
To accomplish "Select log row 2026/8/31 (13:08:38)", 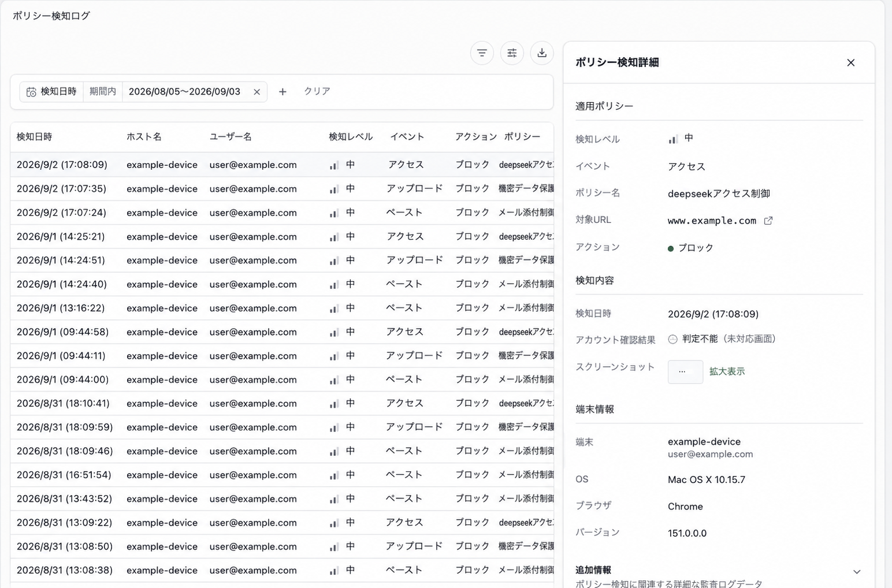I will [x=282, y=570].
